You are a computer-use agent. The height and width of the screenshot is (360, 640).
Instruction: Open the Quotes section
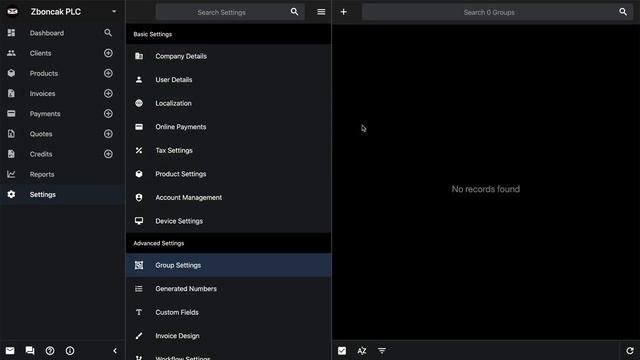click(41, 134)
